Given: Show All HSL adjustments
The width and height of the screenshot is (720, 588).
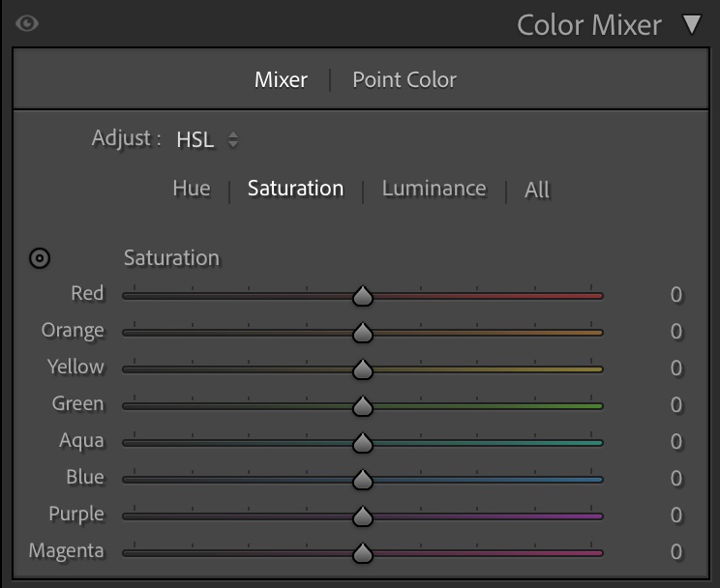Looking at the screenshot, I should (537, 190).
